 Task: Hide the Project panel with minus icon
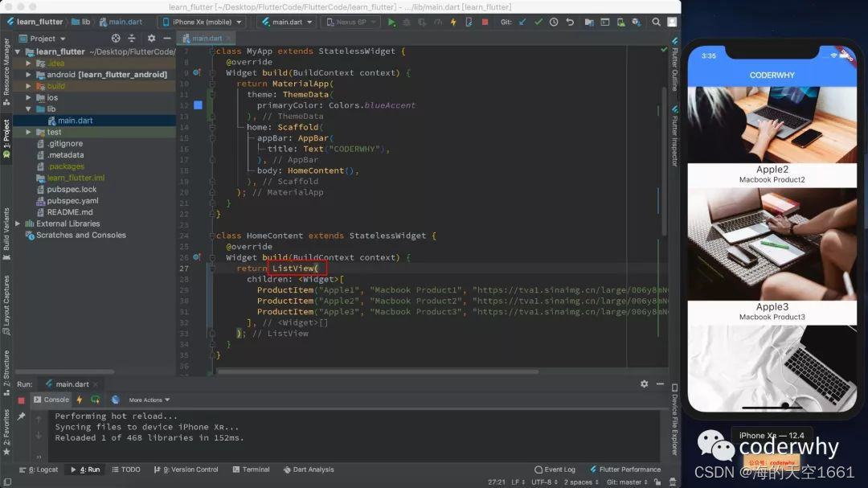coord(167,39)
